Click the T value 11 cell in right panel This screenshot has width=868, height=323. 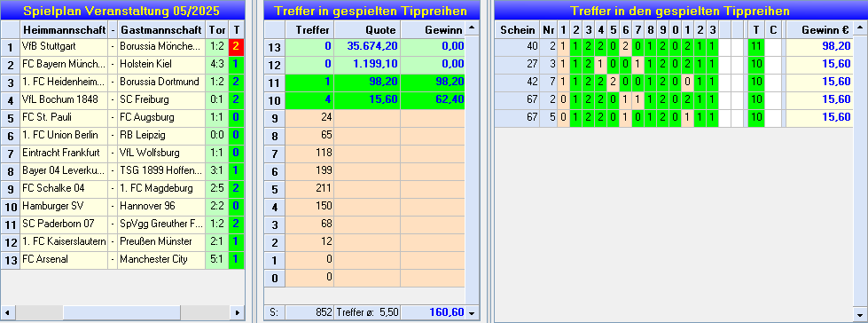[755, 47]
